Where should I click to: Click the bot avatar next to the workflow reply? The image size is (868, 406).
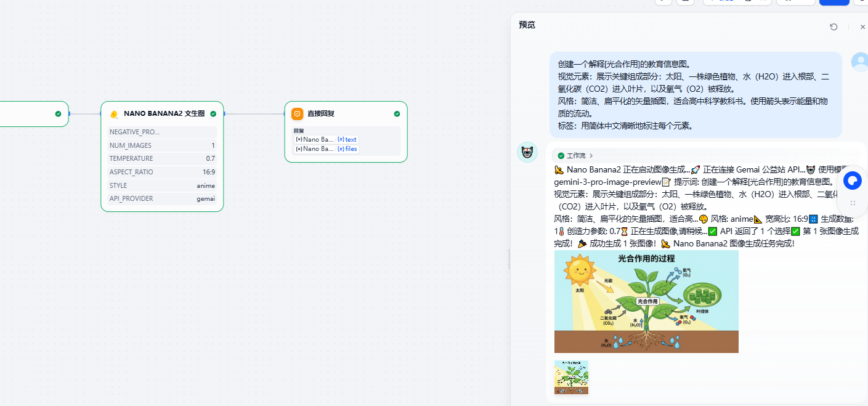(x=527, y=152)
